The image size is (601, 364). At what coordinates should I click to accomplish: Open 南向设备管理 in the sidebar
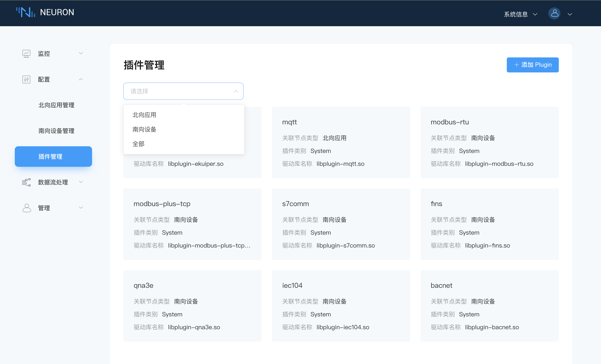click(x=56, y=131)
